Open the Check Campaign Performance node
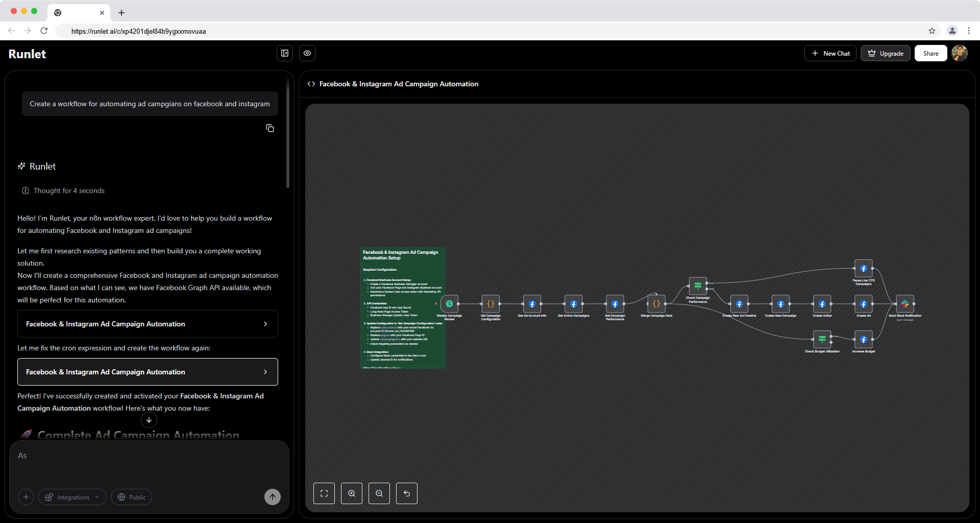Image resolution: width=980 pixels, height=523 pixels. pos(698,286)
